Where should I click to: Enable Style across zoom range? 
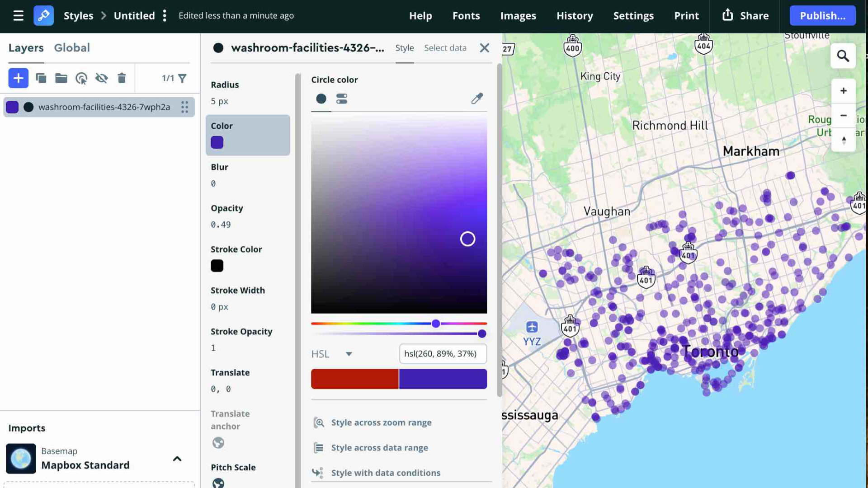(x=381, y=422)
